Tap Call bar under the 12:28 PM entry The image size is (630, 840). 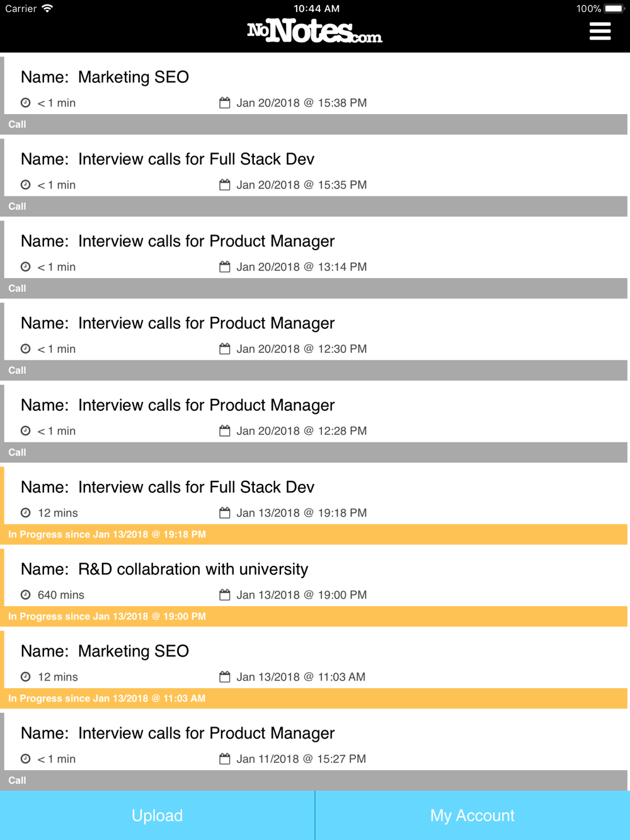(x=315, y=452)
